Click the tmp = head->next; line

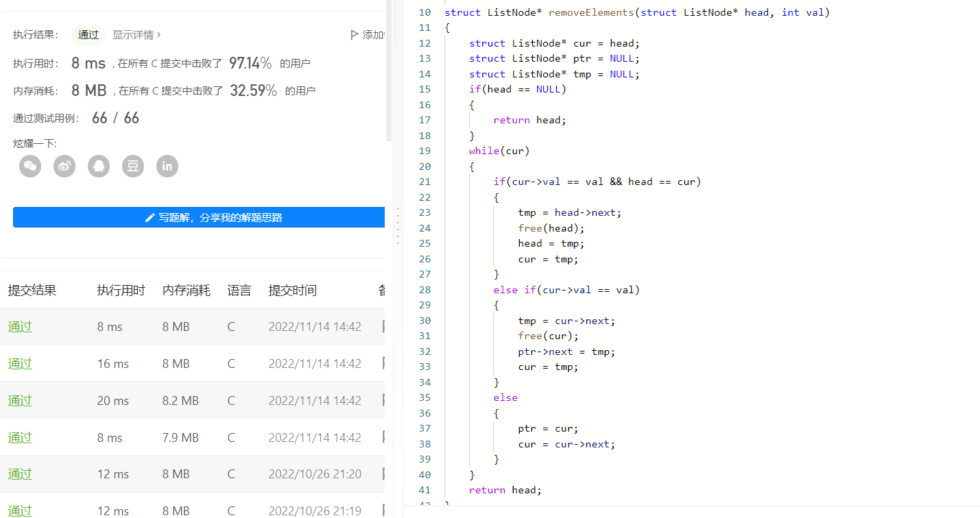click(x=570, y=212)
